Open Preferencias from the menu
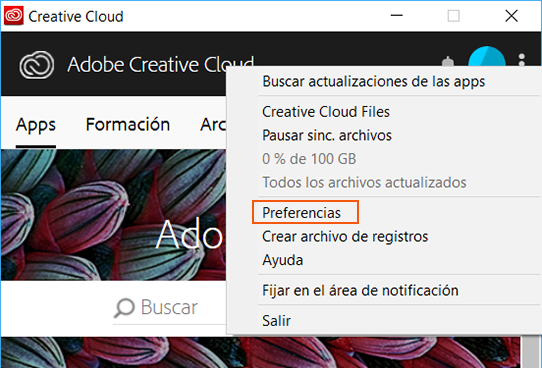Image resolution: width=542 pixels, height=368 pixels. (x=301, y=213)
